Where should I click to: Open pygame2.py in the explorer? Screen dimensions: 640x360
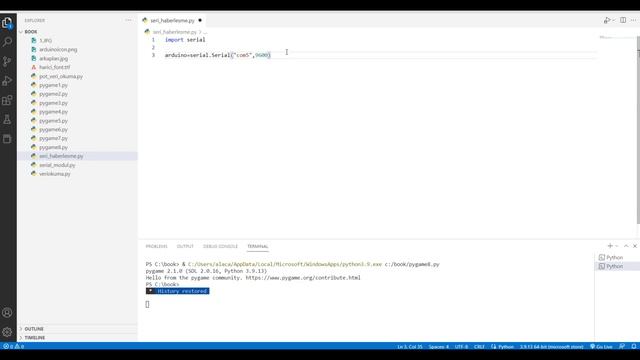click(53, 94)
